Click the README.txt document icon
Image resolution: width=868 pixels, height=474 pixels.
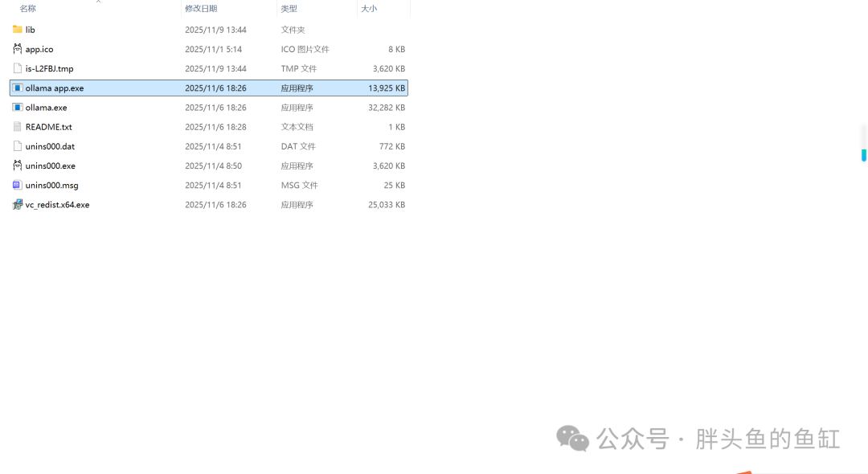tap(17, 127)
